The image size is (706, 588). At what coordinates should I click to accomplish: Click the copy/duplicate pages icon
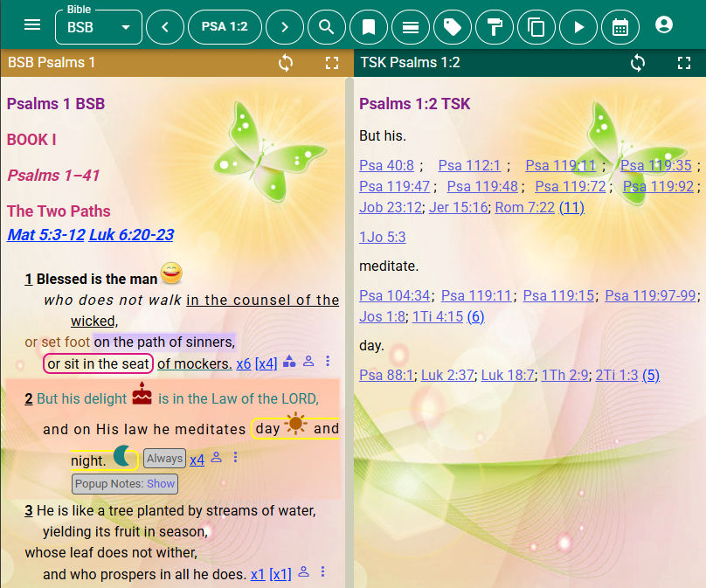pos(536,26)
